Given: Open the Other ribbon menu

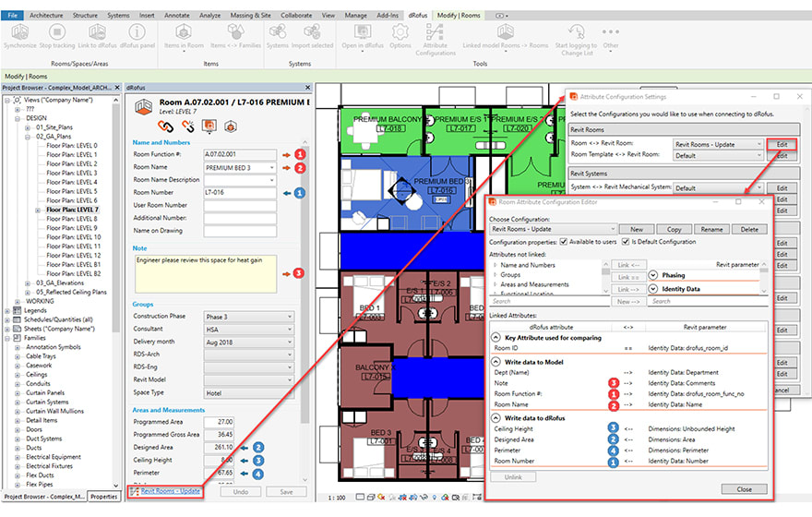Looking at the screenshot, I should point(611,38).
